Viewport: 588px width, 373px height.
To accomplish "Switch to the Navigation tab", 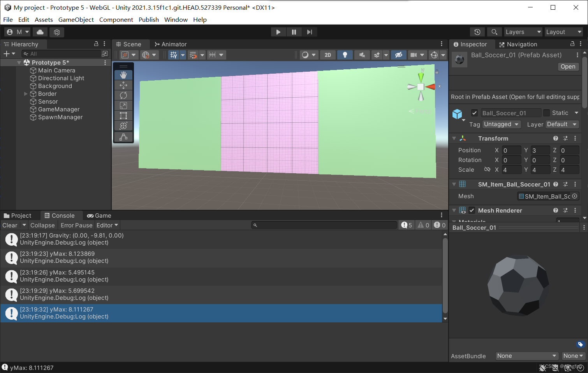I will point(518,44).
